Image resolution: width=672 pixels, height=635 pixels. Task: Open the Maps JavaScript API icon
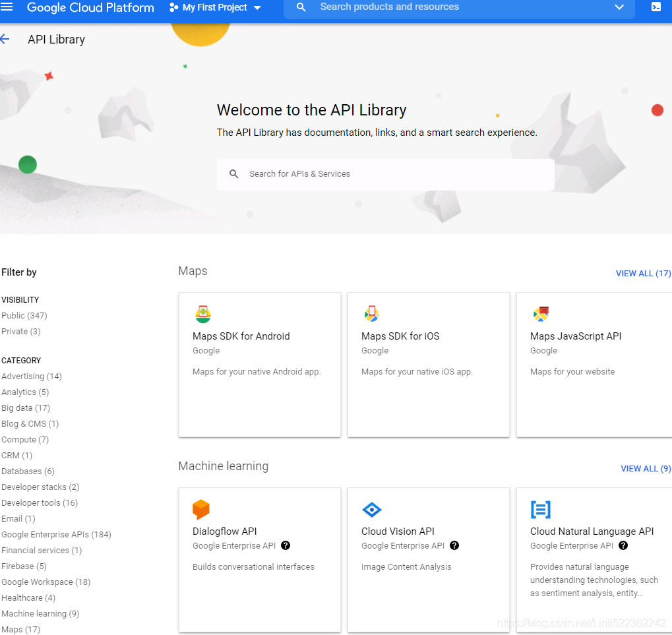(x=541, y=314)
